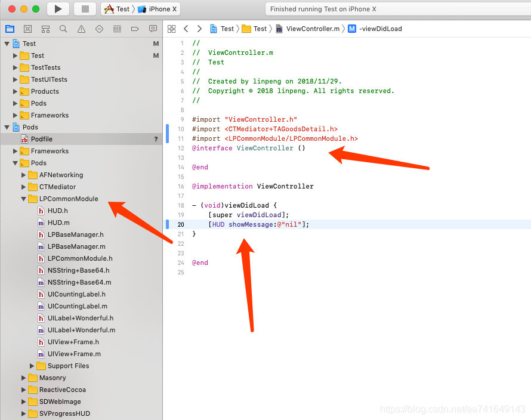Expand the Masonry folder
This screenshot has height=420, width=531.
[23, 378]
